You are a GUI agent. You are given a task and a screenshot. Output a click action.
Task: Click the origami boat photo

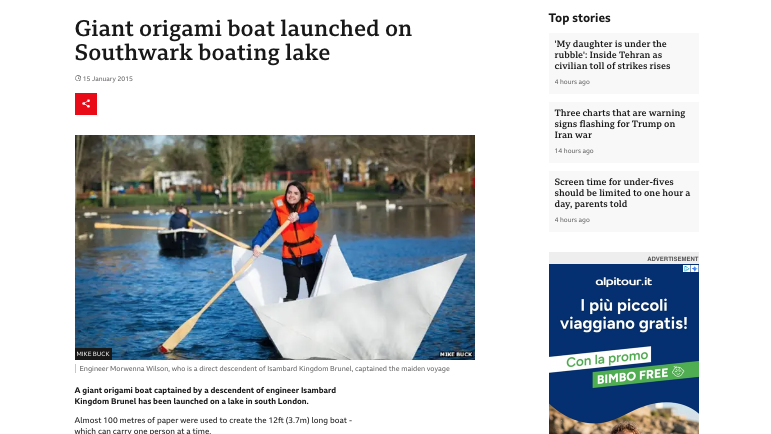click(275, 247)
